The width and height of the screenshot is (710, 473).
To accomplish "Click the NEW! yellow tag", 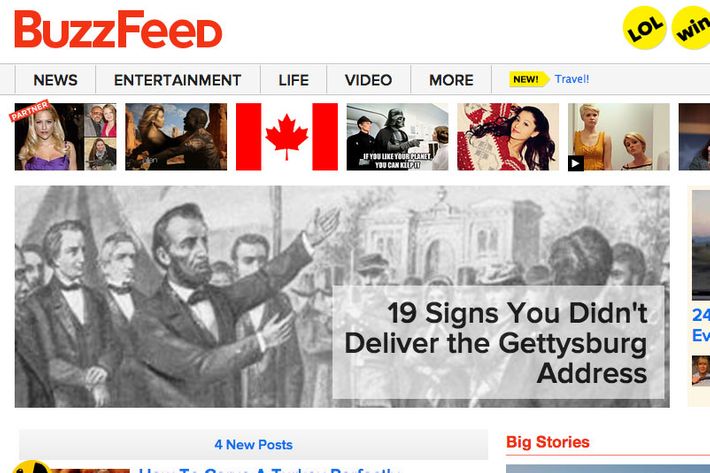I will pyautogui.click(x=528, y=79).
